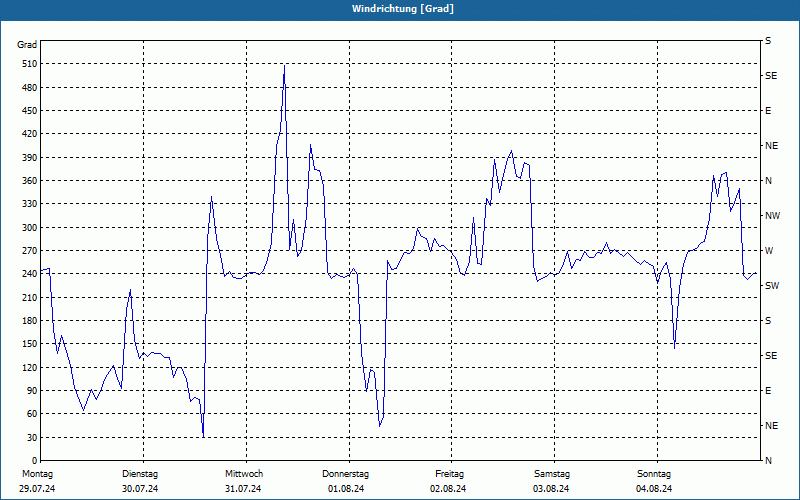Click the 'SW' compass direction label
The width and height of the screenshot is (800, 500).
[x=772, y=286]
